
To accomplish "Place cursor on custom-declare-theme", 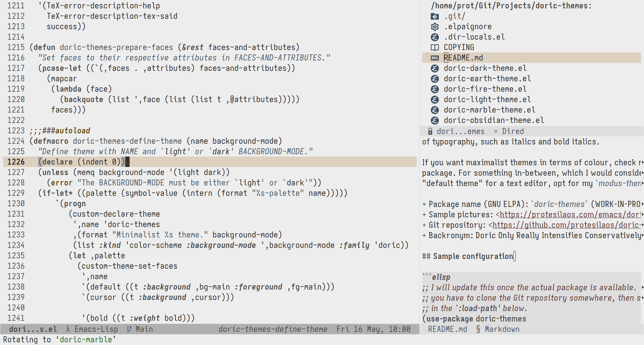I will [116, 214].
